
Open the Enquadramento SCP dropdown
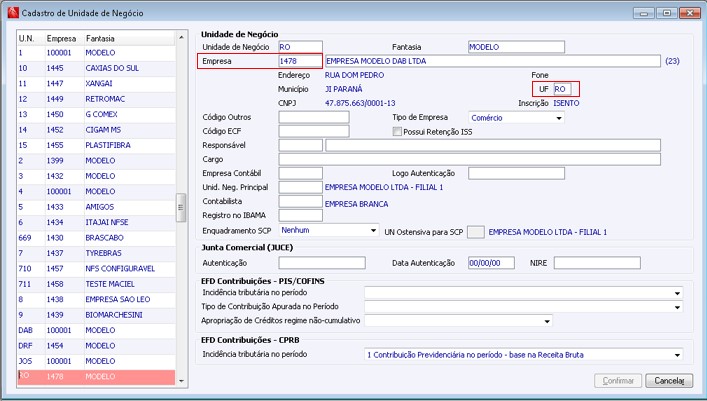tap(329, 230)
